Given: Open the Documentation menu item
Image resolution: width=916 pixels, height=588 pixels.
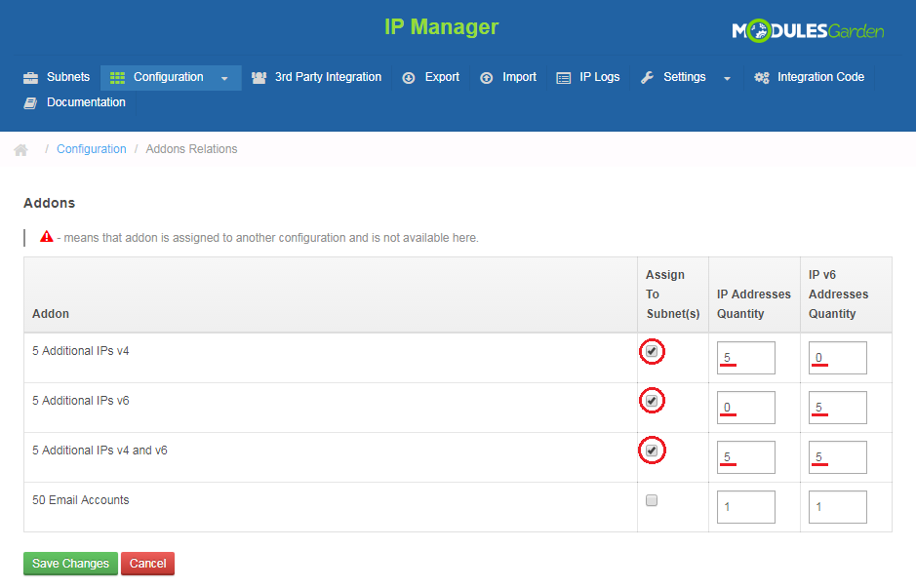Looking at the screenshot, I should click(x=86, y=102).
